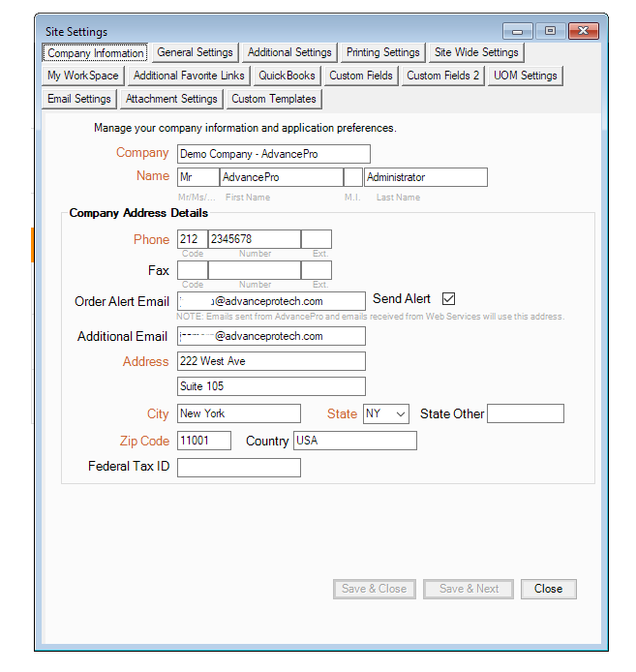Focus the Zip Code input field

(x=204, y=441)
